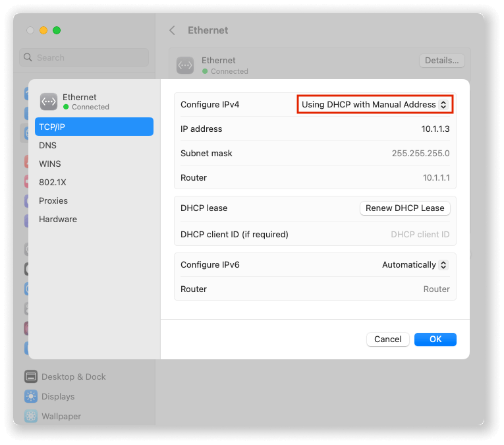The width and height of the screenshot is (504, 445).
Task: Confirm settings with the OK button
Action: tap(435, 340)
